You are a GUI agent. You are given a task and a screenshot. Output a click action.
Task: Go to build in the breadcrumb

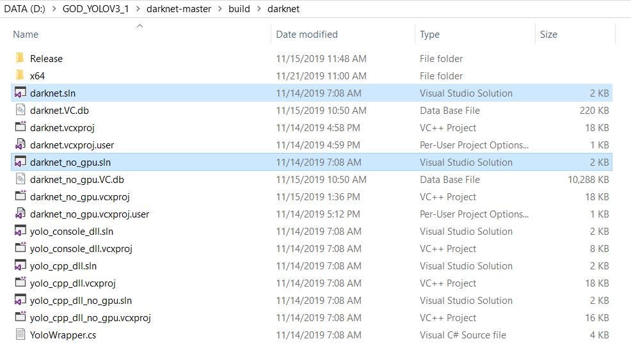[x=239, y=9]
